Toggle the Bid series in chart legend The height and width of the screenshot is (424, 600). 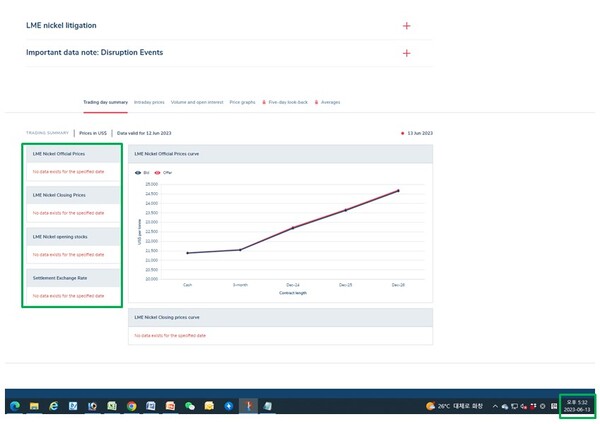click(141, 172)
